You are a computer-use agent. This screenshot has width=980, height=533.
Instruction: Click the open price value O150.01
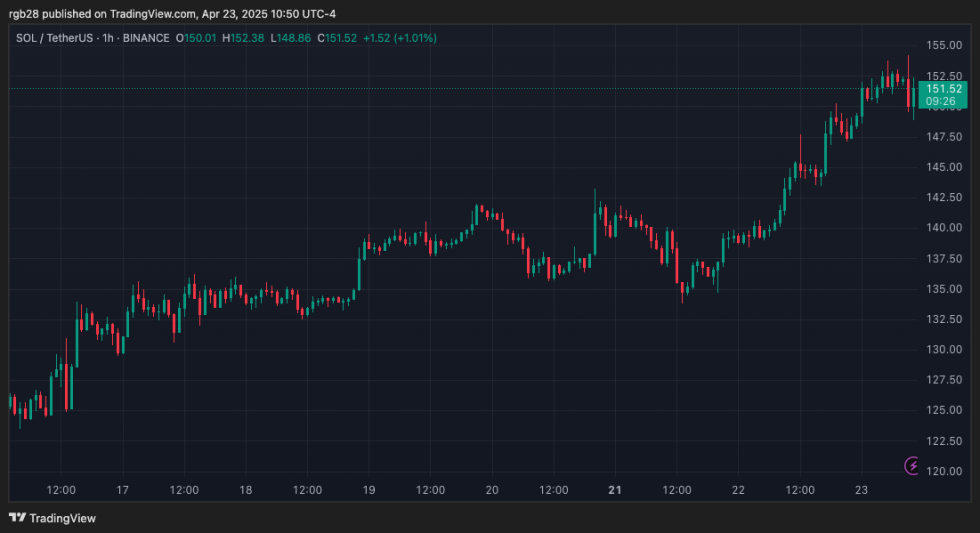[196, 38]
